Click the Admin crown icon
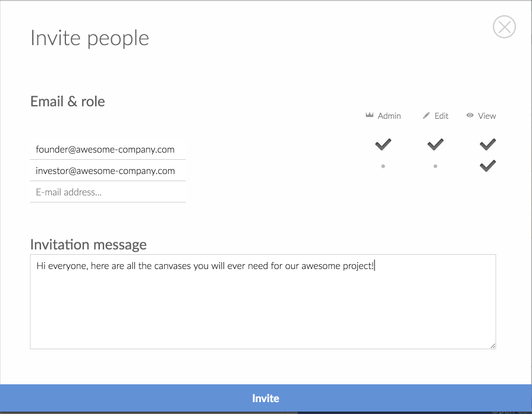The image size is (532, 414). 369,115
